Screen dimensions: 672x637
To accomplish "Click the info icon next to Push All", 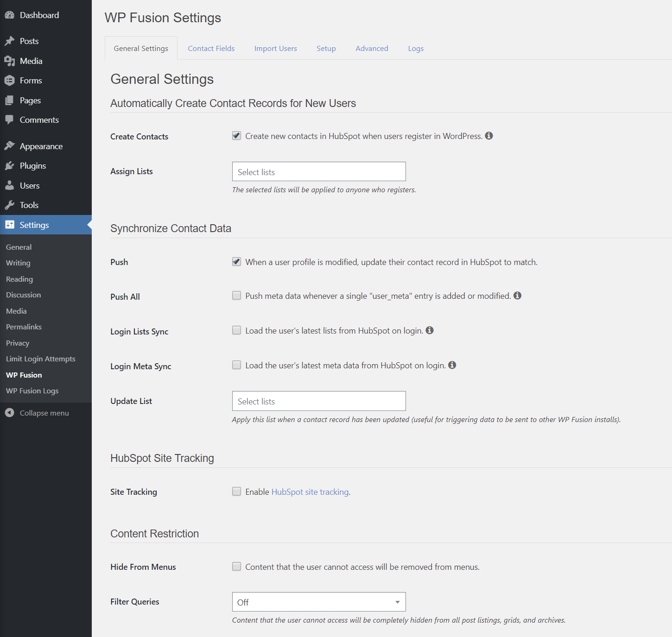I will pos(518,295).
